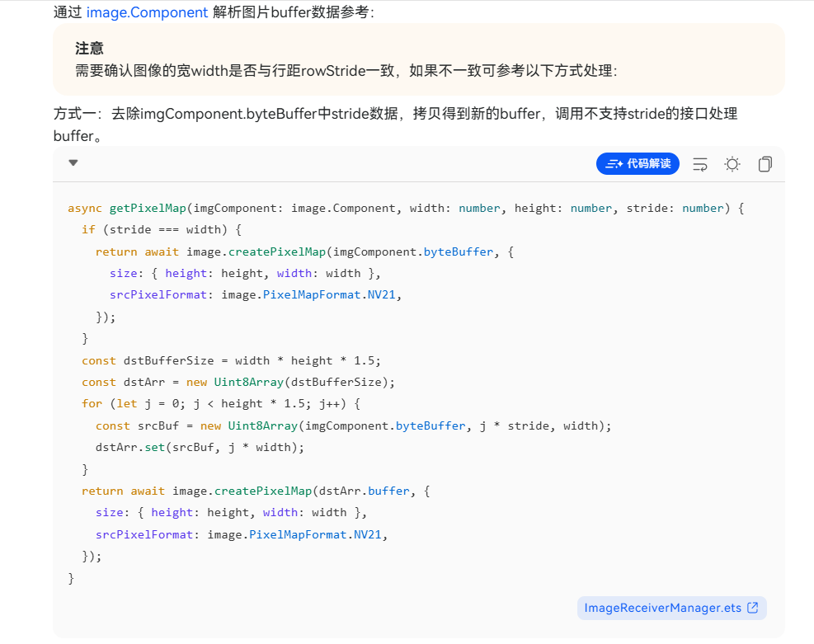
Task: Open the image.Component documentation link
Action: coord(147,12)
